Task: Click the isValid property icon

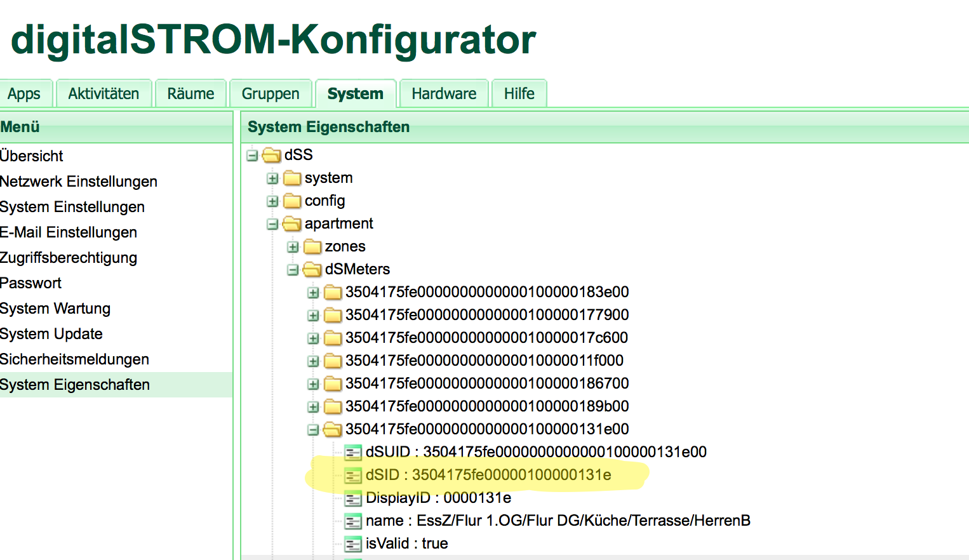Action: (353, 544)
